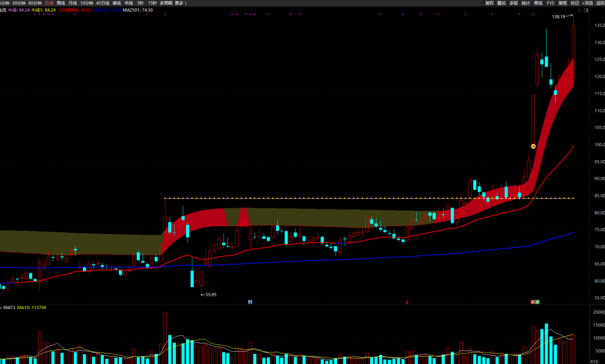Open the 画线 drawing tools
Screen dimensions: 605x364
point(538,3)
